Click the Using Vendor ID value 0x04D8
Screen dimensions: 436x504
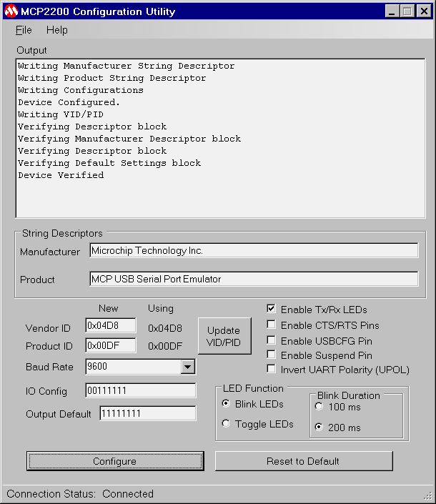click(165, 328)
